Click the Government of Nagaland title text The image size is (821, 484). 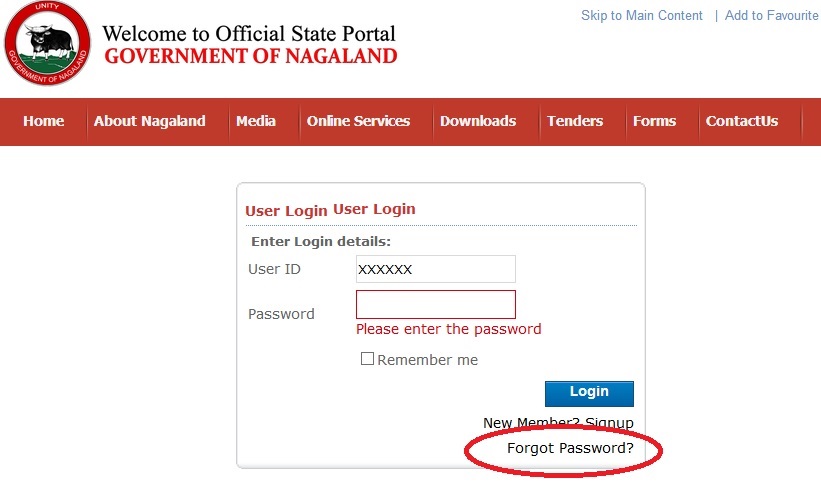coord(250,56)
